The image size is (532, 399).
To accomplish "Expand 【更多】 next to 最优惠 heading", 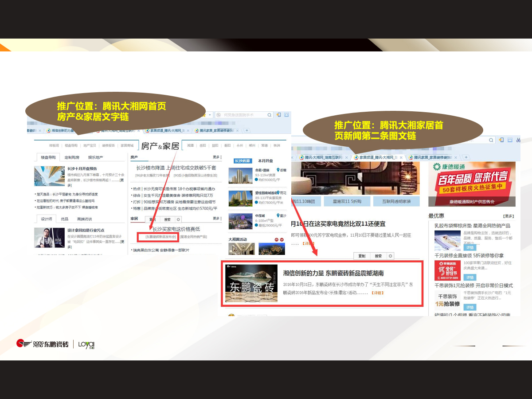I will pos(509,216).
